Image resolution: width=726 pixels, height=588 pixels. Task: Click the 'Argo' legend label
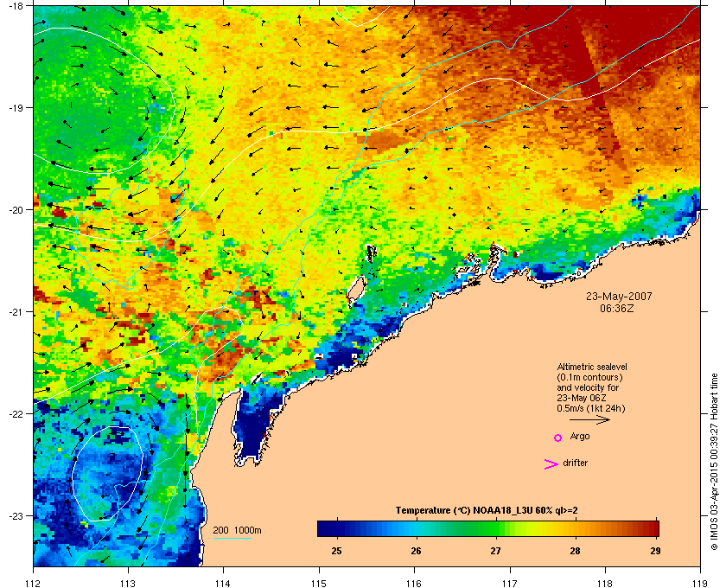(x=580, y=437)
